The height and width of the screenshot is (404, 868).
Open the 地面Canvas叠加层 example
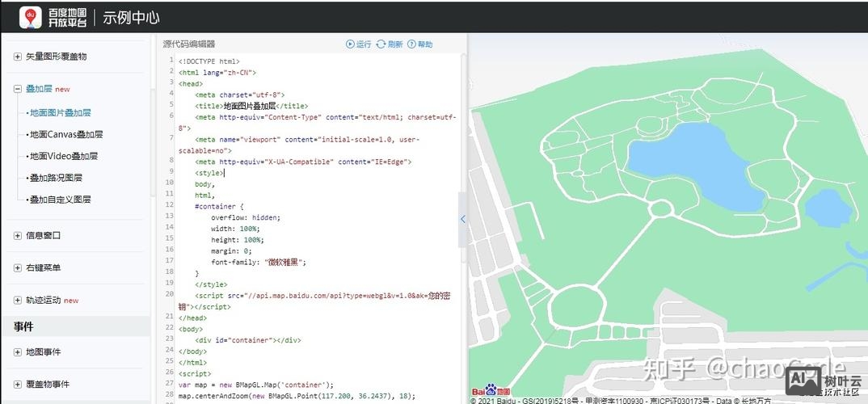click(66, 135)
